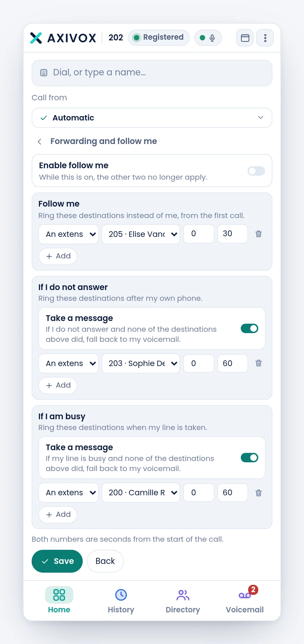This screenshot has height=644, width=304.
Task: Open the 205 · Elise extension dropdown
Action: pyautogui.click(x=141, y=234)
